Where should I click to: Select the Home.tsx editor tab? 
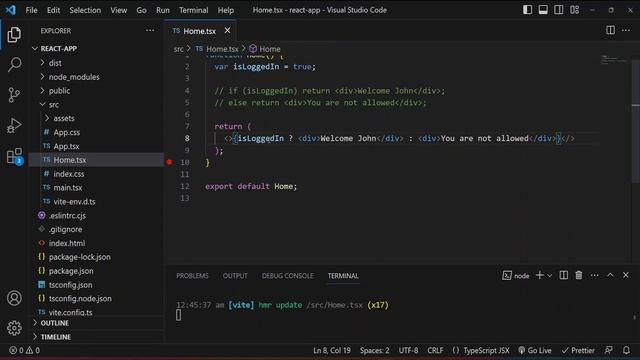(x=200, y=31)
